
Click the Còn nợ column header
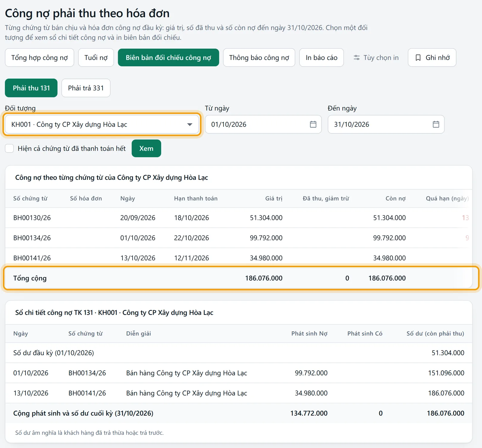coord(396,198)
